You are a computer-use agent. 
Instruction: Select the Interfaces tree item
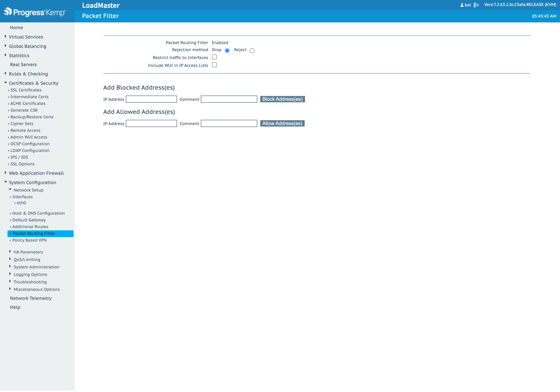(x=22, y=197)
